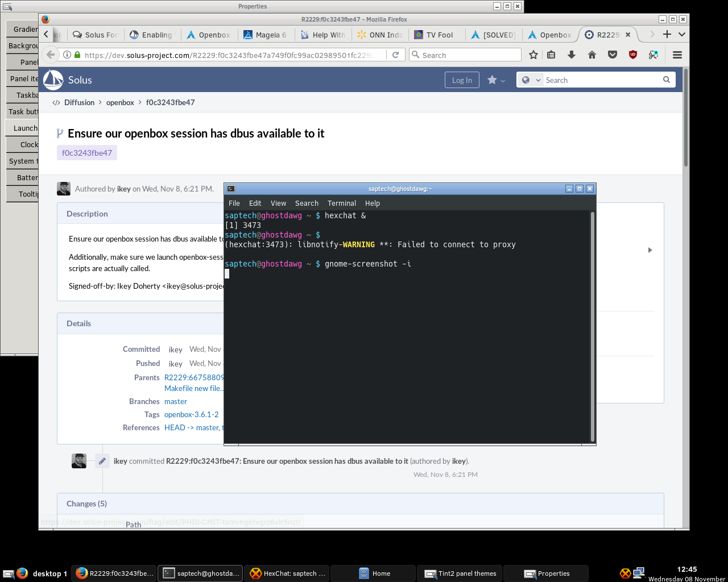Click the clock showing 12:45 in panel
Screen dimensions: 728x582
686,569
